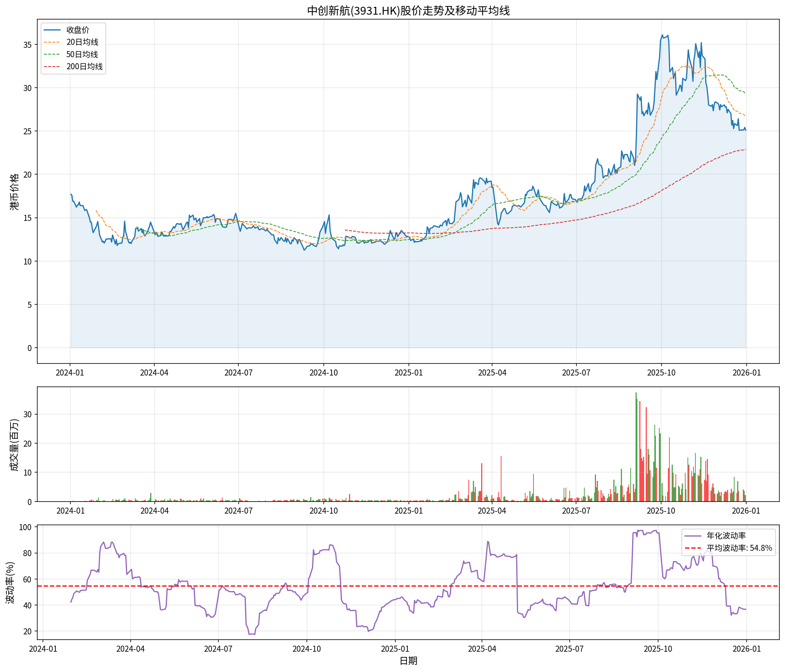This screenshot has height=672, width=785.
Task: Click the 平均波动率: 54.8% legend label
Action: tap(739, 548)
